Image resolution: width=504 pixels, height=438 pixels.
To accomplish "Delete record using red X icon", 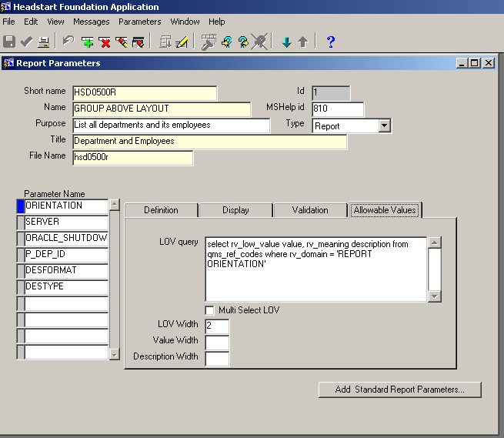I will click(x=105, y=42).
